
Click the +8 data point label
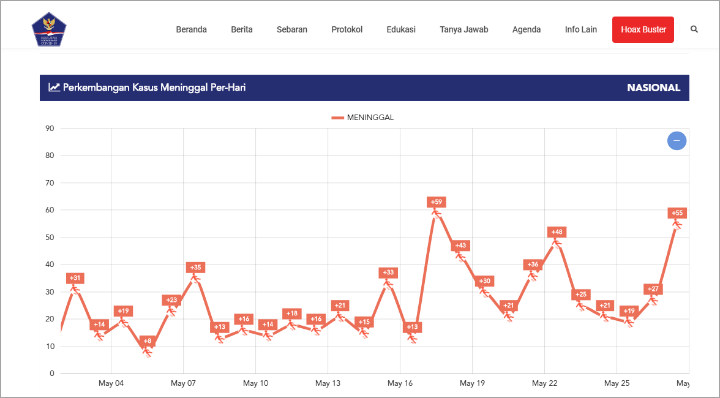147,341
